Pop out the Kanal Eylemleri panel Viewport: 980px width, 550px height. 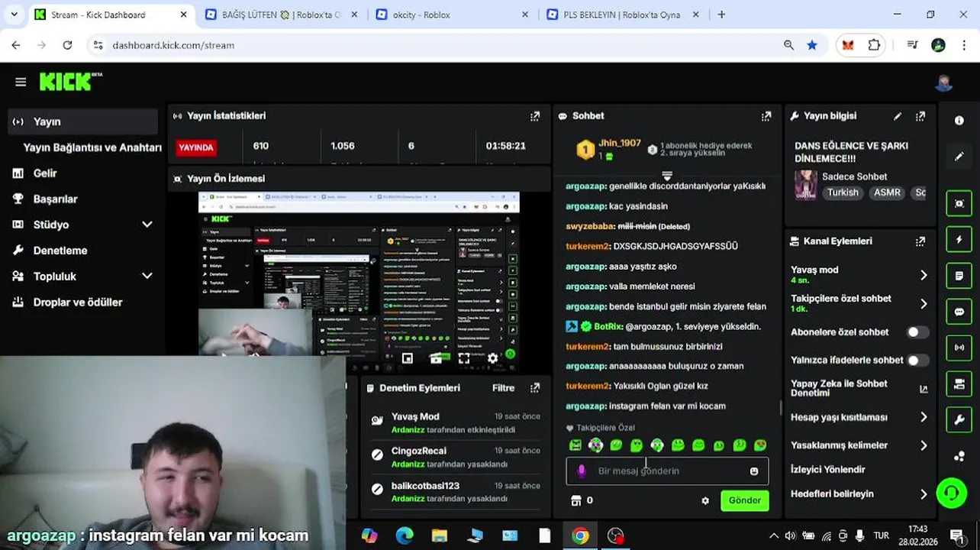pyautogui.click(x=920, y=241)
